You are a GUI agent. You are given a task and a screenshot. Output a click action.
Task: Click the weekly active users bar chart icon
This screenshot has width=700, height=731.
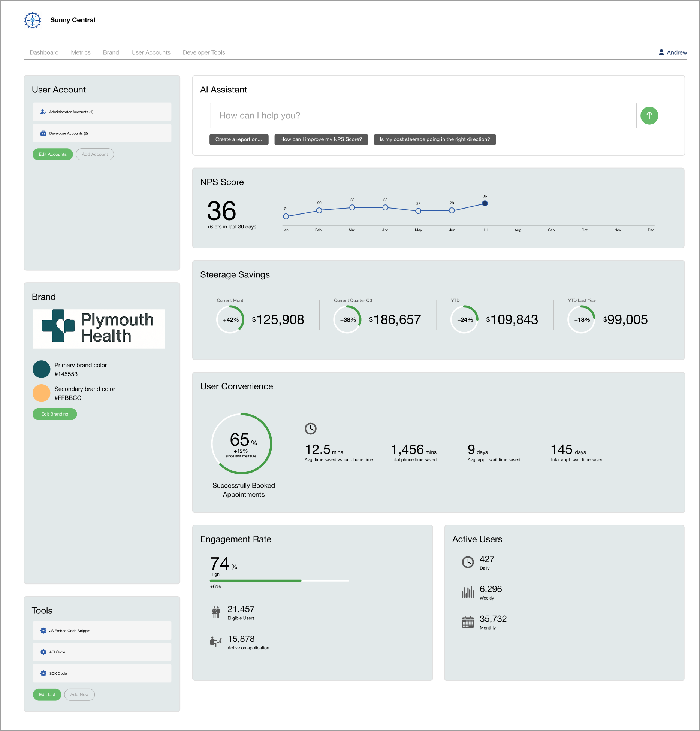[468, 592]
